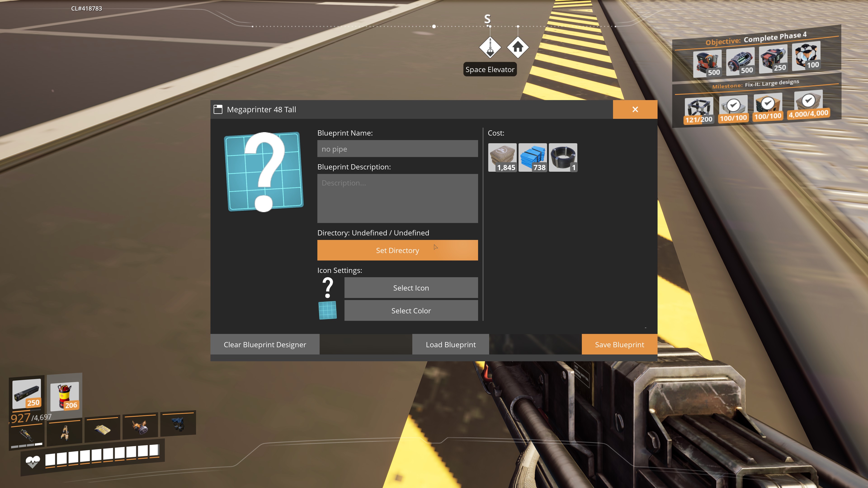Click the cable coil cost item
This screenshot has width=868, height=488.
point(563,157)
